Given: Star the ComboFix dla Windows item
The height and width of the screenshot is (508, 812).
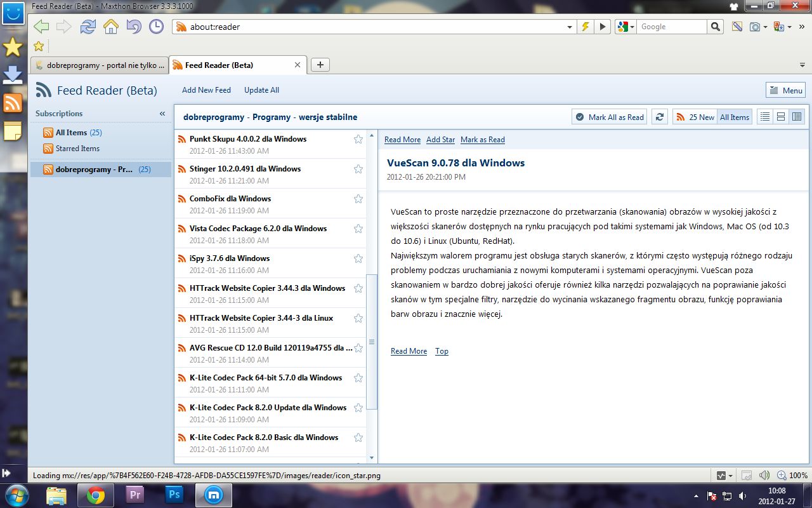Looking at the screenshot, I should coord(358,199).
